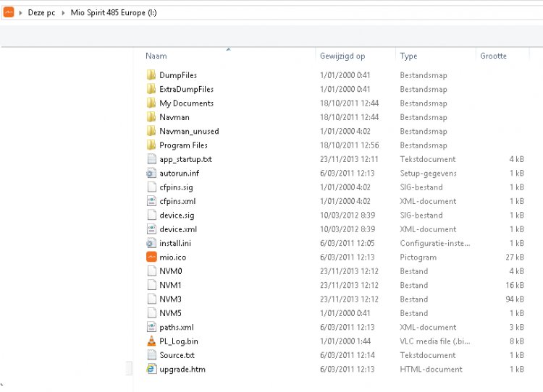Click the My Documents folder icon

pyautogui.click(x=151, y=103)
